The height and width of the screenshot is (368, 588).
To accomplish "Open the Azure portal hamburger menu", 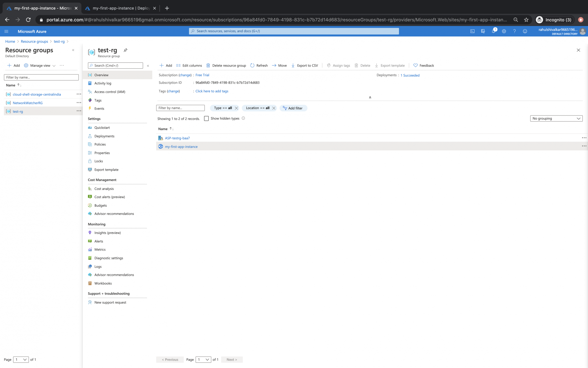I will tap(6, 31).
